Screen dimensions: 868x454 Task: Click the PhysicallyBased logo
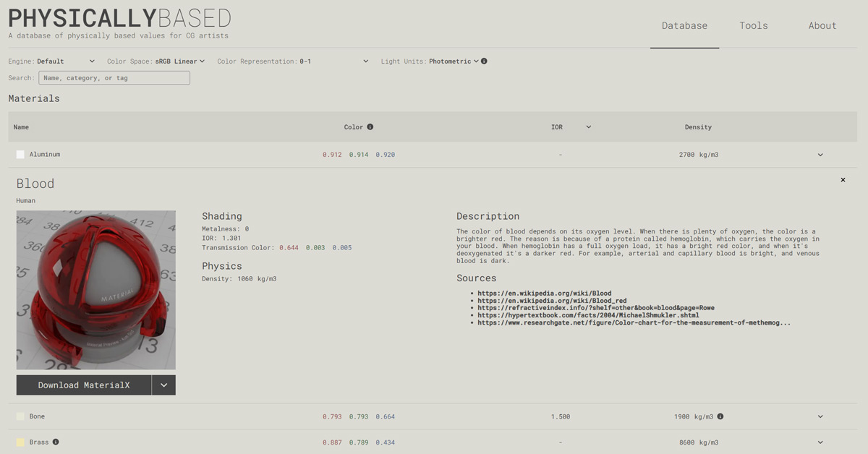(119, 18)
